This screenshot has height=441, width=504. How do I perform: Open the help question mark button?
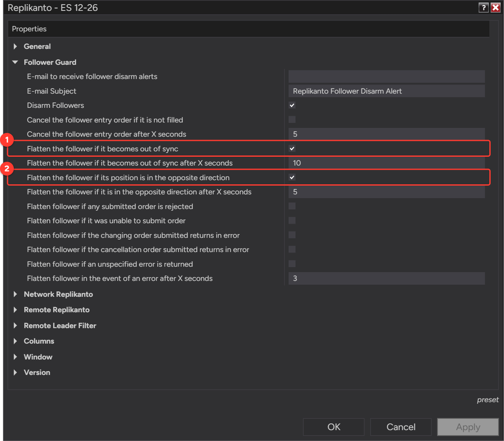(x=484, y=8)
